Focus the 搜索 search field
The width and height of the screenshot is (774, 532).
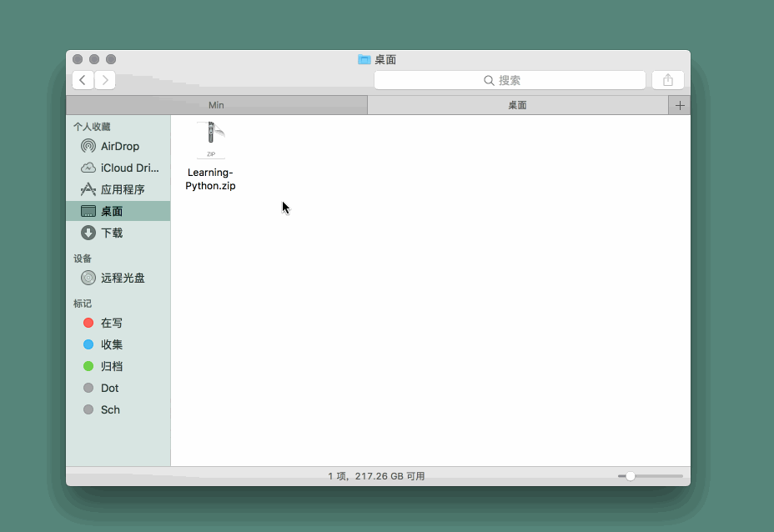510,80
